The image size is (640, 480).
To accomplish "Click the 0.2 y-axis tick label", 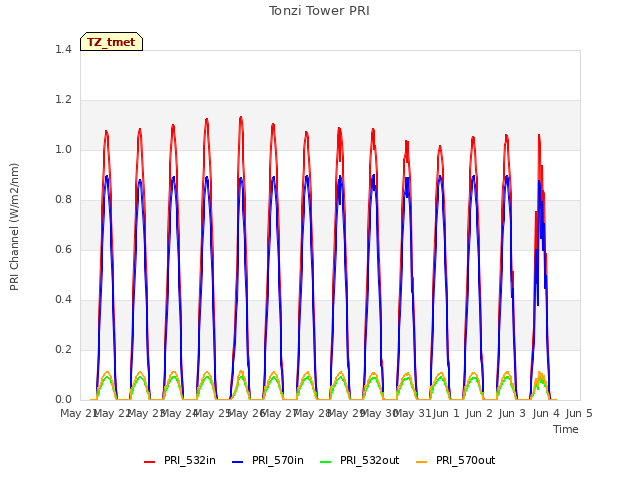I will [63, 350].
